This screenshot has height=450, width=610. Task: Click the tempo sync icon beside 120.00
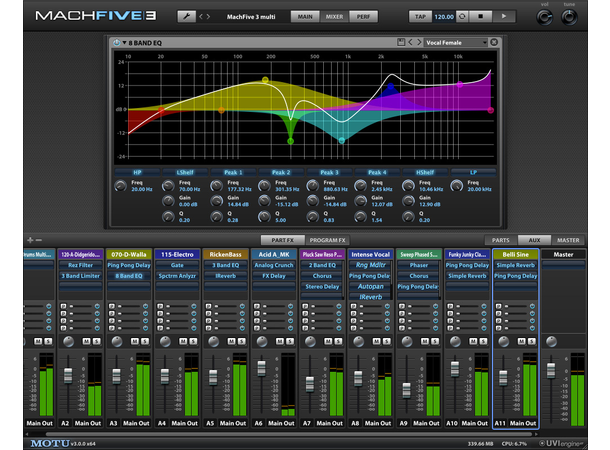tap(462, 16)
